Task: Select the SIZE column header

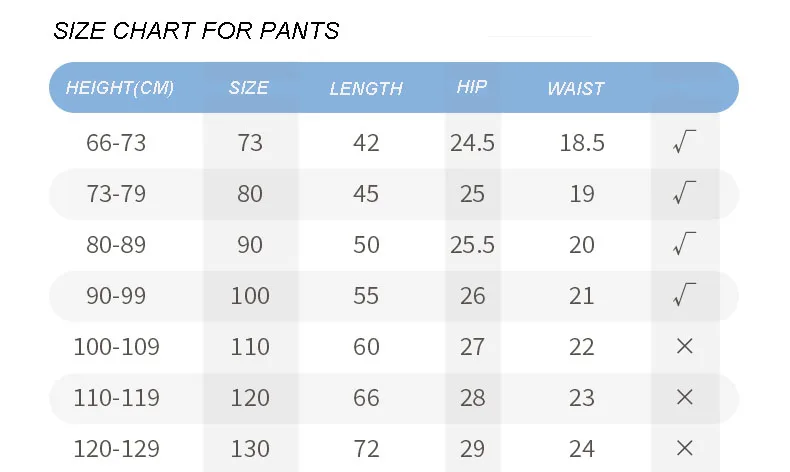Action: 248,88
